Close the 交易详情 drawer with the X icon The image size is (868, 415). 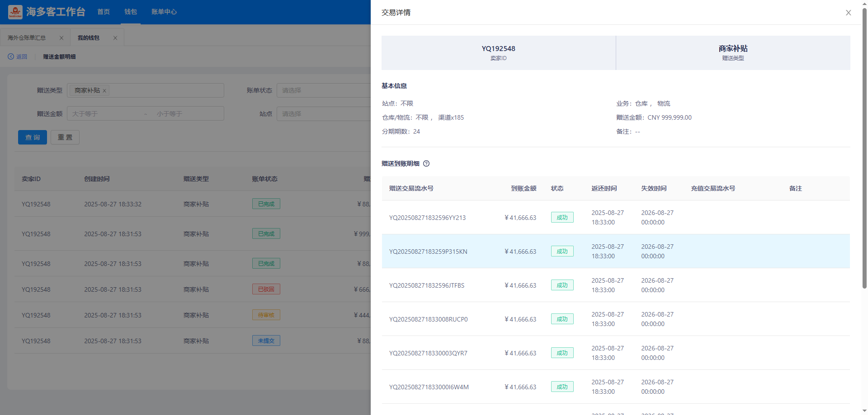pos(848,13)
